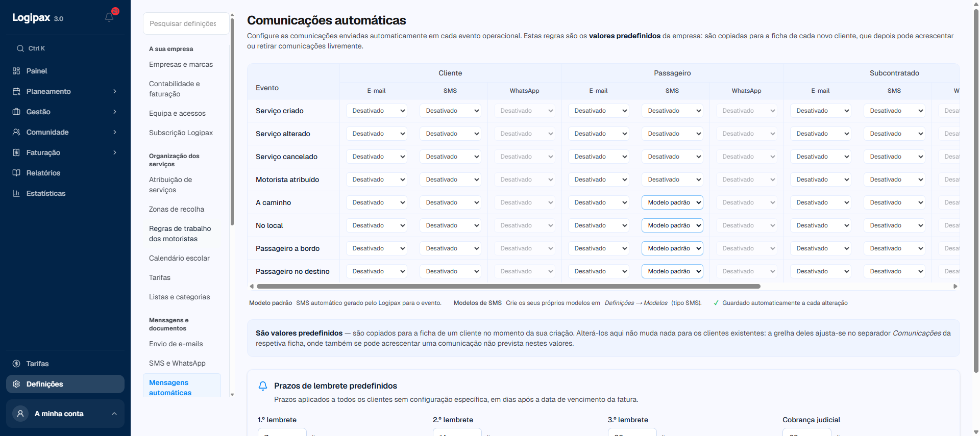Click the Definições gear icon
The width and height of the screenshot is (980, 436).
point(16,384)
